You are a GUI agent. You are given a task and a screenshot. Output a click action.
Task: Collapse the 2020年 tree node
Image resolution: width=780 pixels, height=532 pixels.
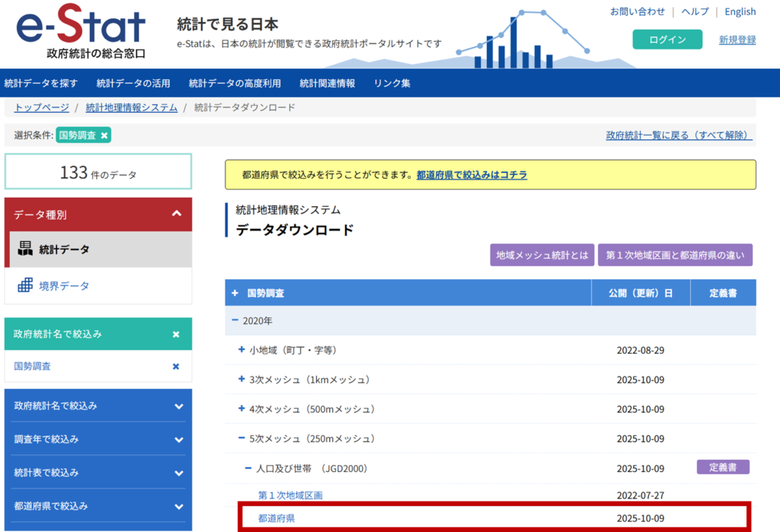point(235,321)
